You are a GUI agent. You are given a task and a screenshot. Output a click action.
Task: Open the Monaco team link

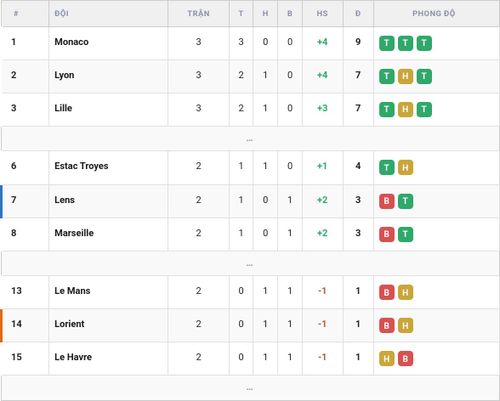coord(71,42)
